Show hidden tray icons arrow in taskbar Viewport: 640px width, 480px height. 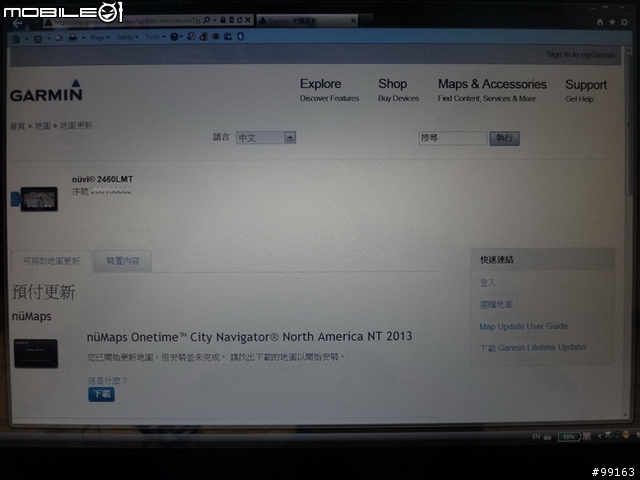[x=599, y=436]
